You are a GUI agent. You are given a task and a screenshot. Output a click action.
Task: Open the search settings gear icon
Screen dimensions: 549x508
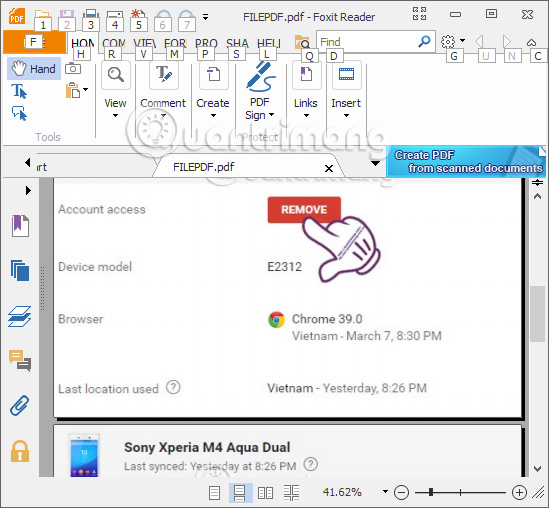(x=447, y=41)
